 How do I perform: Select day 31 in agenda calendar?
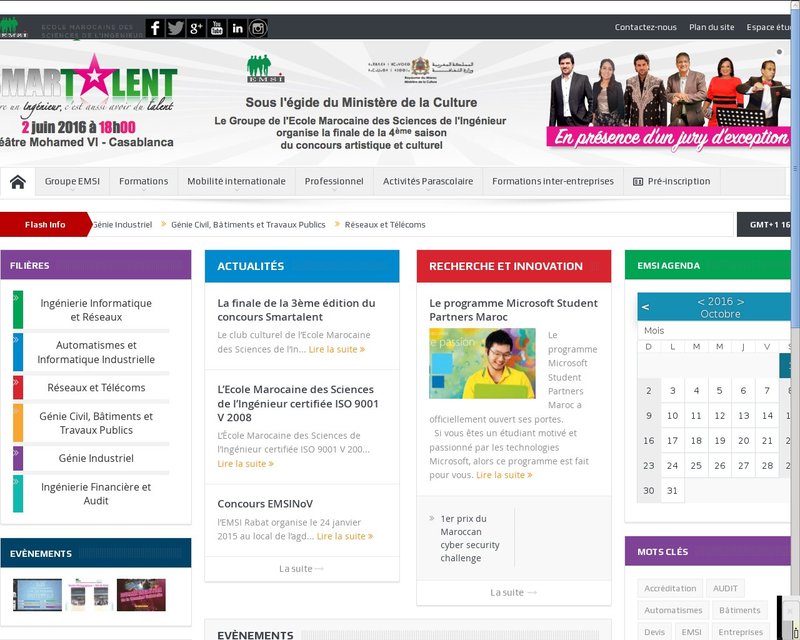click(x=672, y=490)
